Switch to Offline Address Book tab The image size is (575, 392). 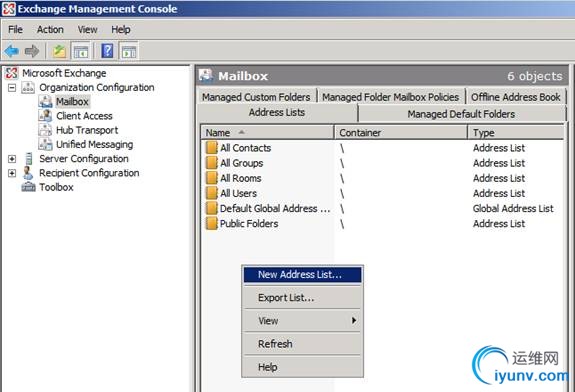point(516,97)
